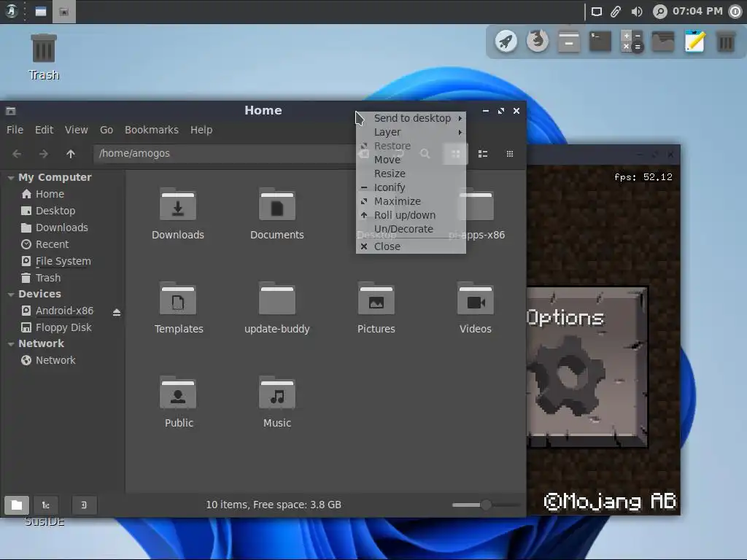Open the volume control in the panel
The width and height of the screenshot is (747, 560).
[x=636, y=12]
